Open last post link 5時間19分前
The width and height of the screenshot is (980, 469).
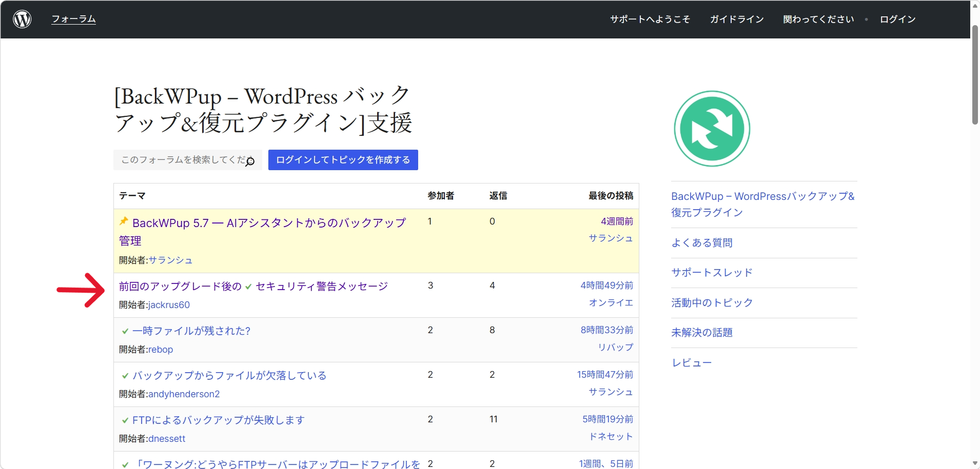click(607, 419)
